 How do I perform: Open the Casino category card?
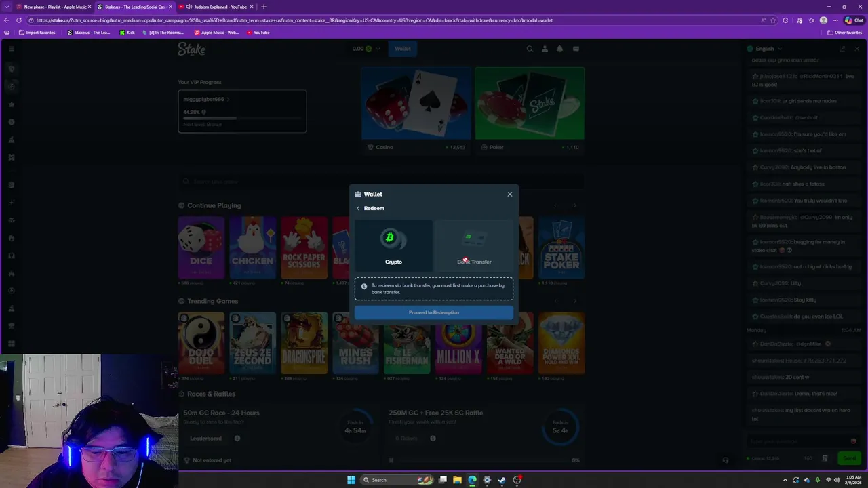[x=416, y=110]
